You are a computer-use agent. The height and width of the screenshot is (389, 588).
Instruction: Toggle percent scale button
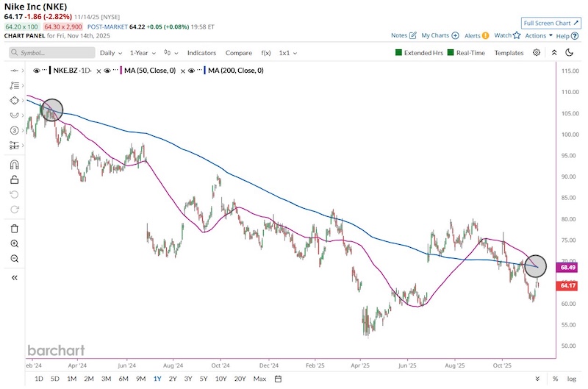556,379
